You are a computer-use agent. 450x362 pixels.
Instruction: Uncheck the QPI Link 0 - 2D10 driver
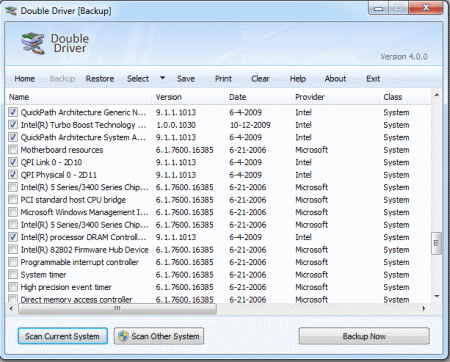click(13, 162)
